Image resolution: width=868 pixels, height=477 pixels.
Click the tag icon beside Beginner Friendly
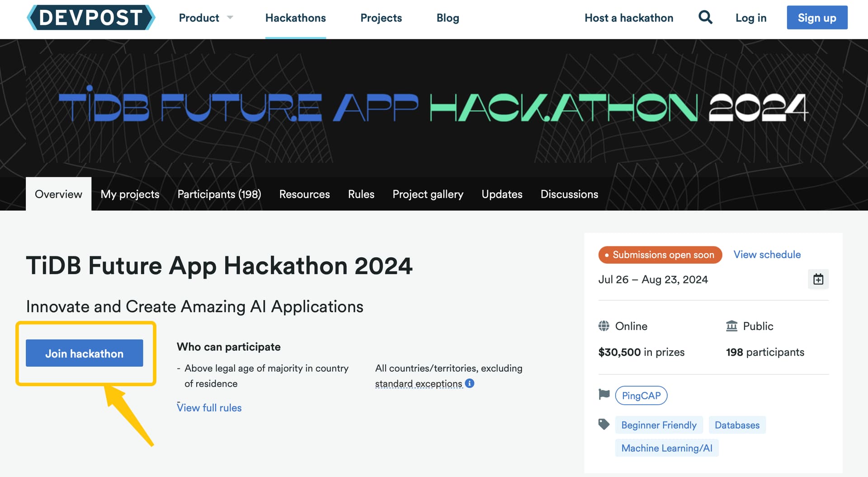point(604,424)
